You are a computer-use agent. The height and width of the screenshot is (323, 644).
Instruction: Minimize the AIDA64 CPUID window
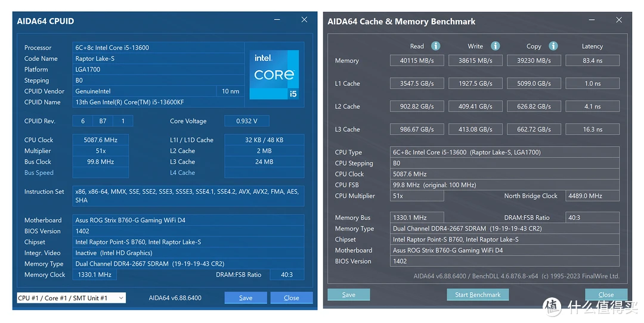pyautogui.click(x=276, y=20)
